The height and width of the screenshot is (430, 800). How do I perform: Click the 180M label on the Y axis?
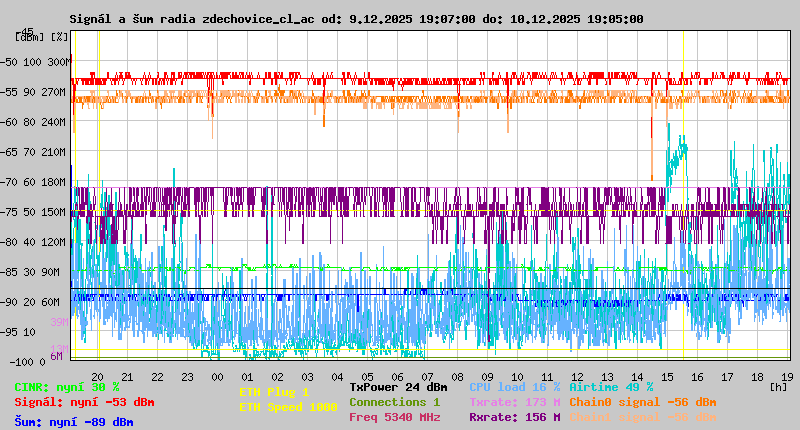coord(53,182)
